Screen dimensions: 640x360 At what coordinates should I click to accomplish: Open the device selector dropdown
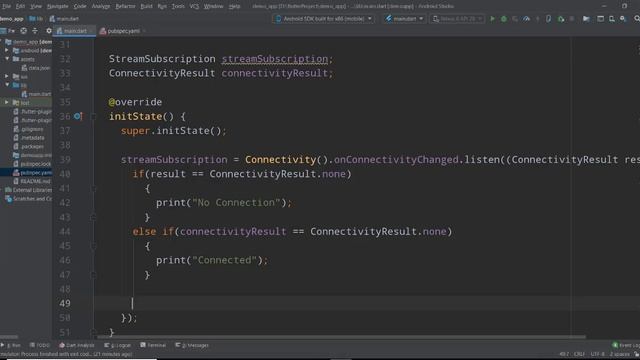click(x=324, y=19)
